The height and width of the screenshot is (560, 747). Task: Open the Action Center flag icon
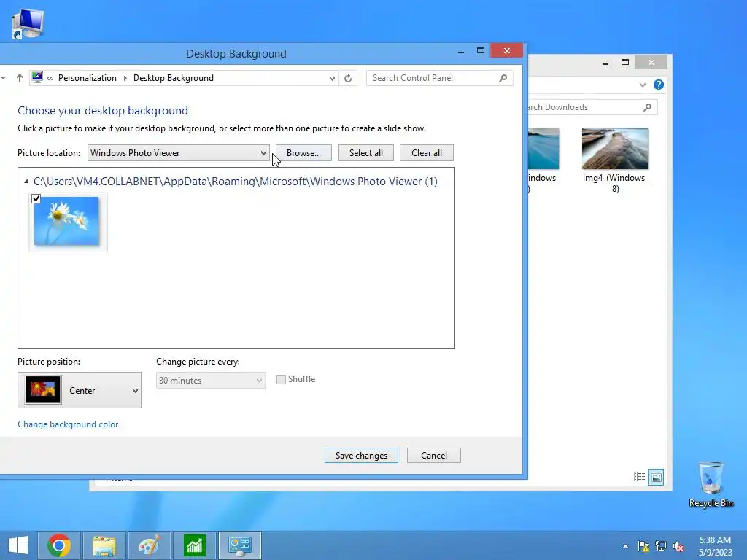click(643, 546)
